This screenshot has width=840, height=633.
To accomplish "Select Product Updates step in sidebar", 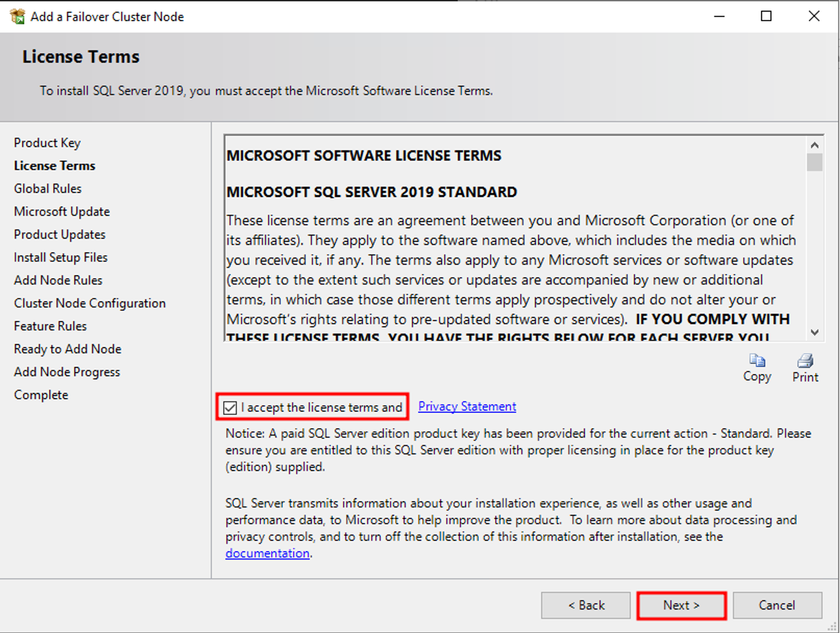I will tap(59, 235).
